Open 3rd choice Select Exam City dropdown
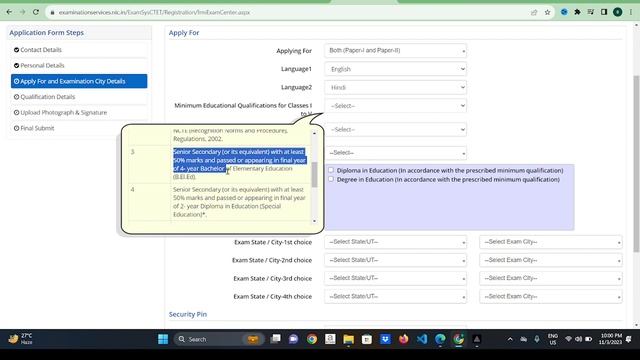This screenshot has width=640, height=360. [551, 278]
